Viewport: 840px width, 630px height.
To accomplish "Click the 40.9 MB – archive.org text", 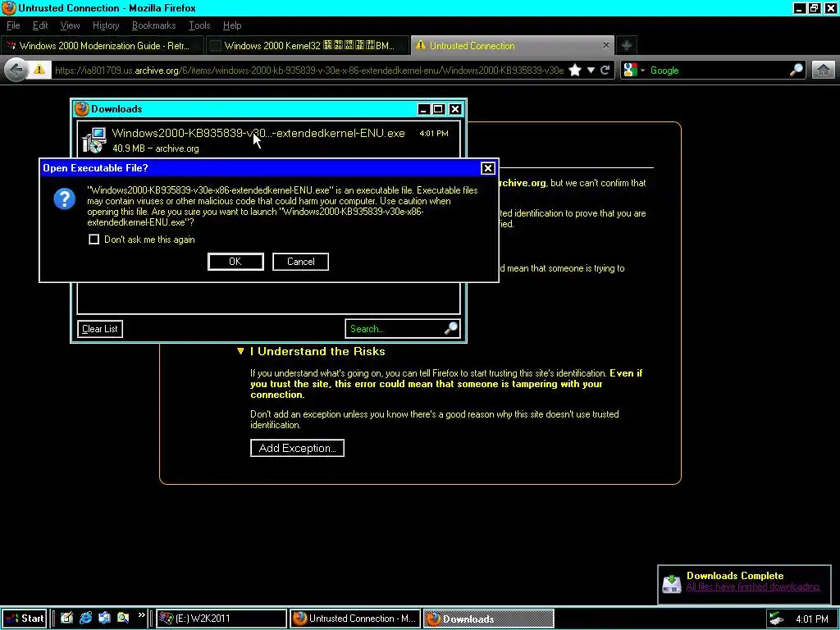I will click(155, 148).
